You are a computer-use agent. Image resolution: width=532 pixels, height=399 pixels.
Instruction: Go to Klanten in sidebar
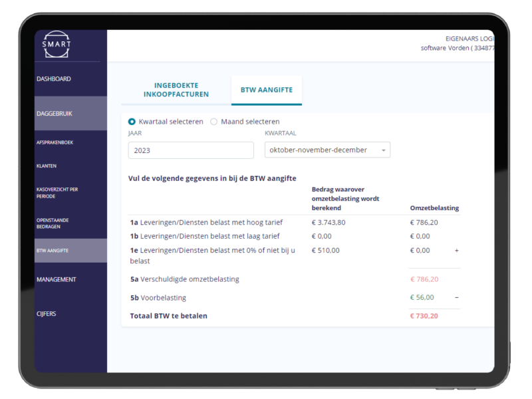click(47, 166)
